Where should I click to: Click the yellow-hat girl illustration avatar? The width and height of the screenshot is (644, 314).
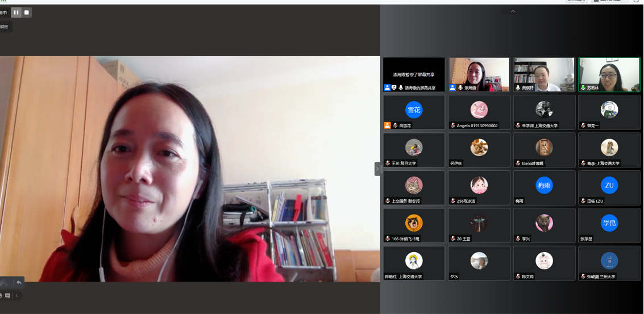click(414, 261)
